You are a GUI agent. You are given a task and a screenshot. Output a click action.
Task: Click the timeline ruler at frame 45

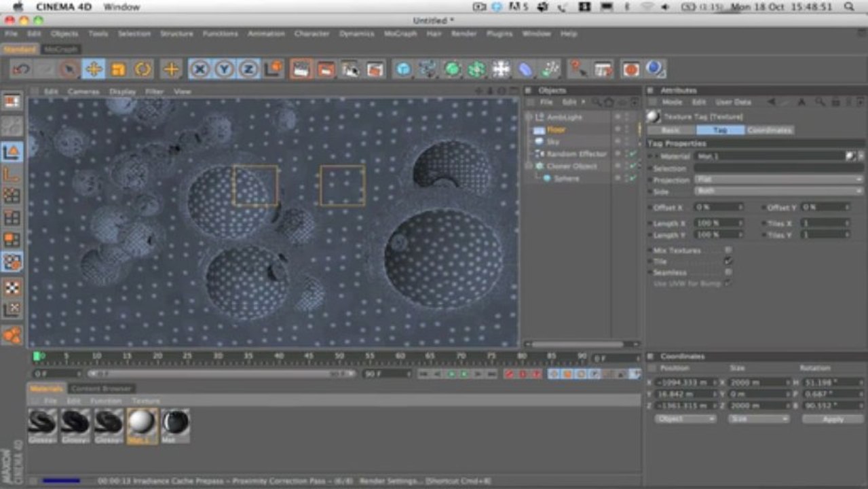point(309,356)
